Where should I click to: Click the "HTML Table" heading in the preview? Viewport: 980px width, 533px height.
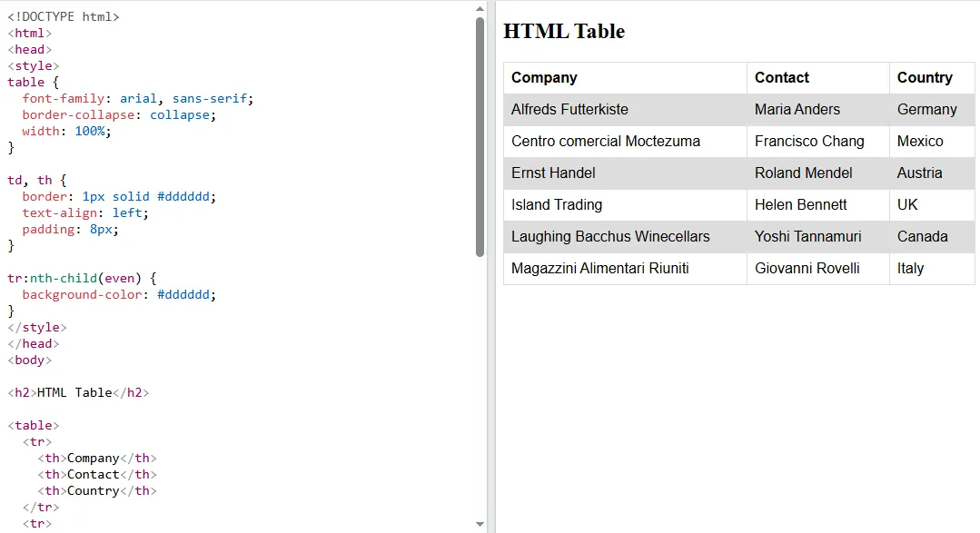tap(564, 32)
